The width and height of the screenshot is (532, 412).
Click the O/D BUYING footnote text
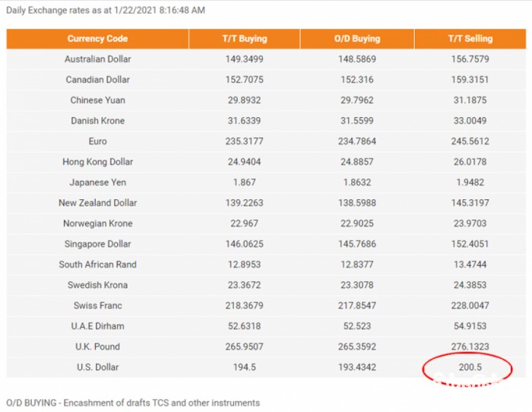point(133,403)
